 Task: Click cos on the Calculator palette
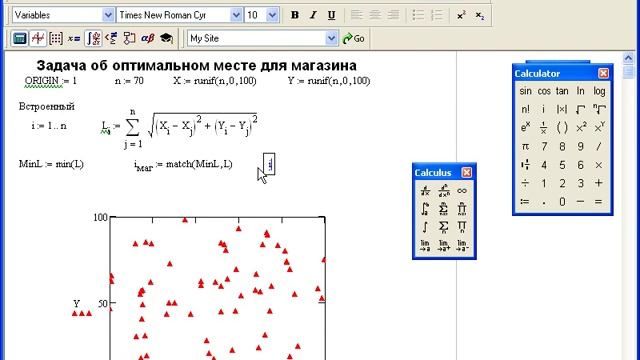point(544,91)
